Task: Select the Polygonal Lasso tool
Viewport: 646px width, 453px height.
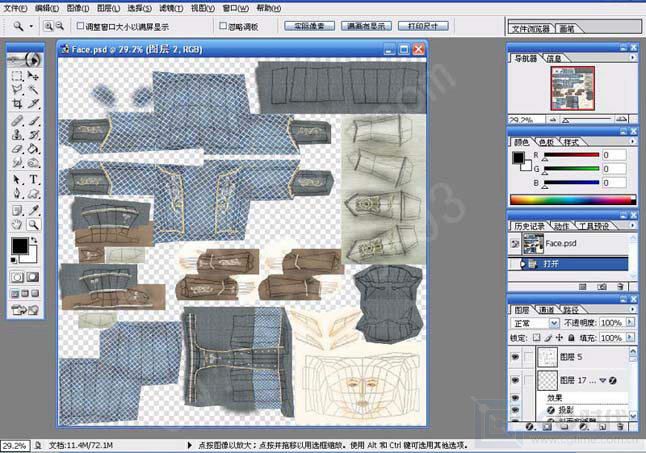Action: (17, 89)
